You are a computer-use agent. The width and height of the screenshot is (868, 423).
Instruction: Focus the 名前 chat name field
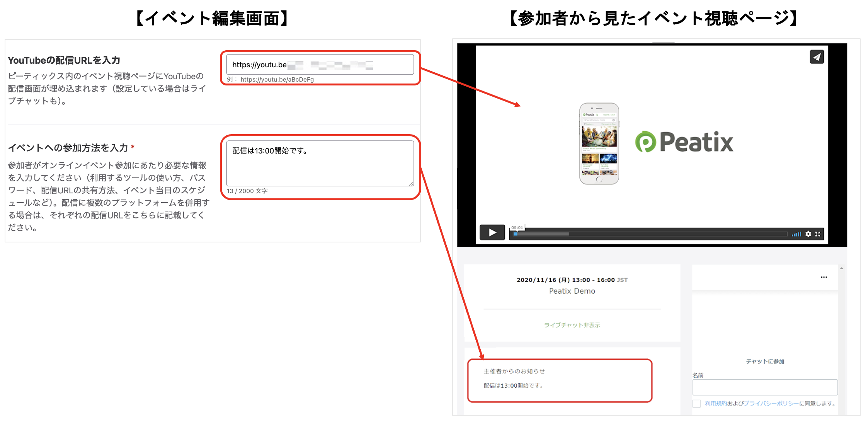(x=764, y=387)
